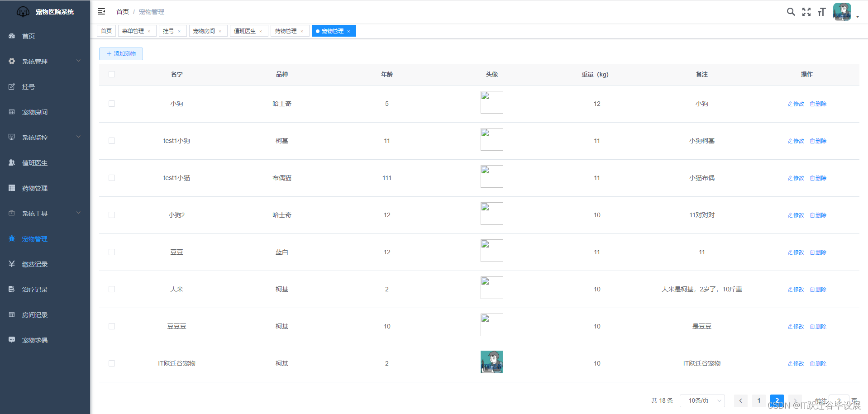Open 宠物求偶 in the sidebar
Viewport: 868px width, 414px height.
point(35,340)
